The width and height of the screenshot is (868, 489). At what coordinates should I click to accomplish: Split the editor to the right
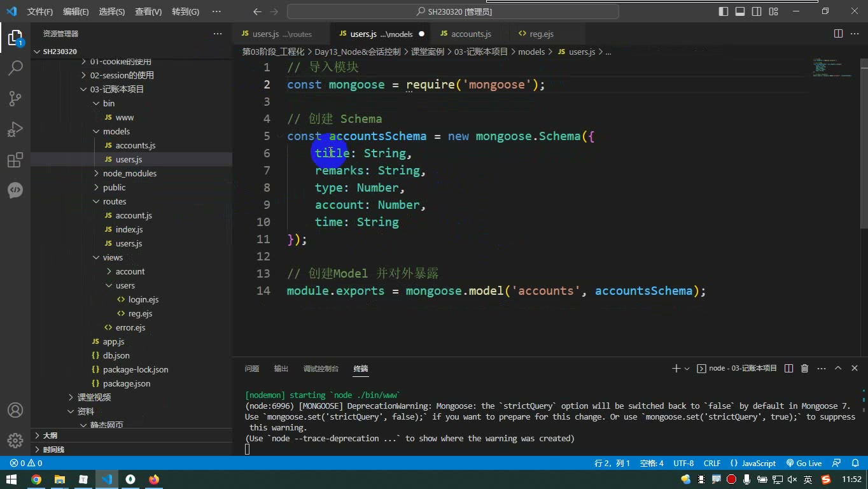839,34
